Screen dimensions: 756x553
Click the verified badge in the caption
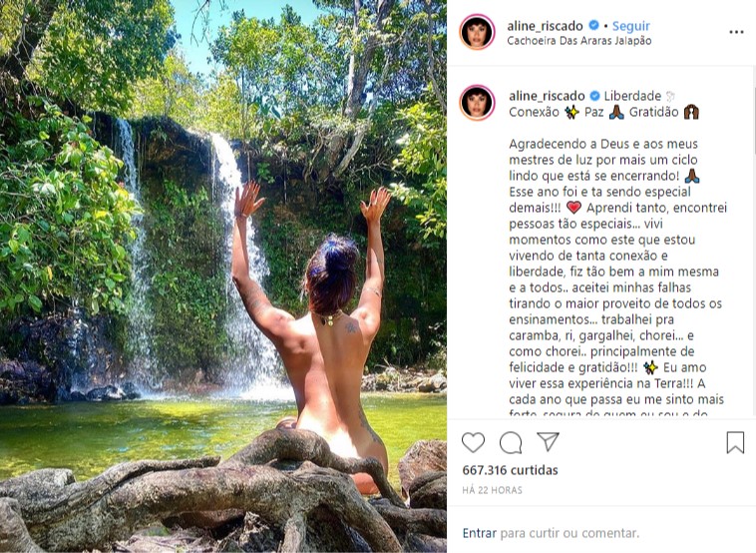pyautogui.click(x=595, y=96)
